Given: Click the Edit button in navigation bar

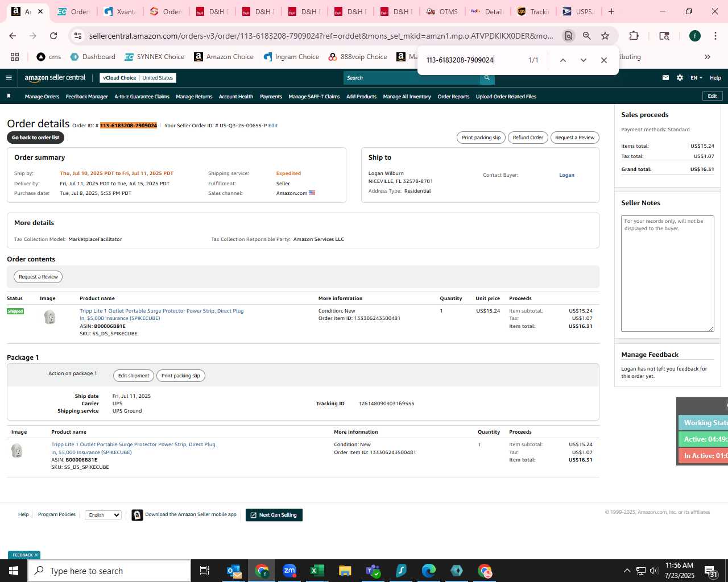Looking at the screenshot, I should (x=712, y=96).
